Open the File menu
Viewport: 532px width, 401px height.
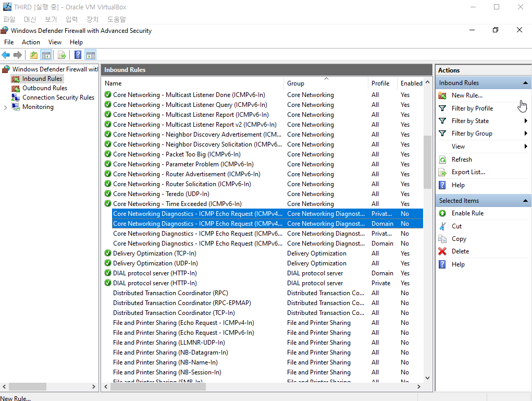[9, 42]
